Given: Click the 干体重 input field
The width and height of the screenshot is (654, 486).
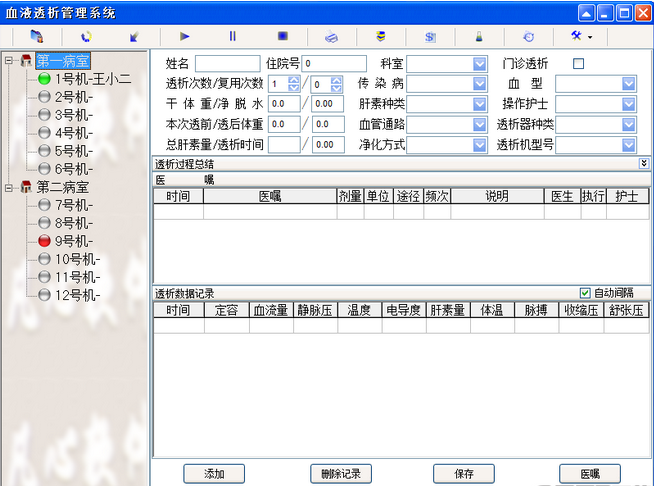Looking at the screenshot, I should (284, 104).
